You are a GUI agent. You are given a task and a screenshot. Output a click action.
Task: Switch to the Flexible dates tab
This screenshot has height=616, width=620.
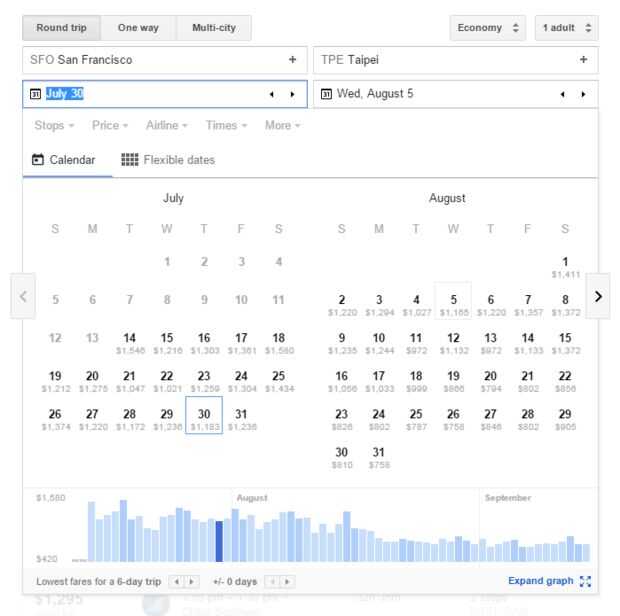[x=168, y=160]
